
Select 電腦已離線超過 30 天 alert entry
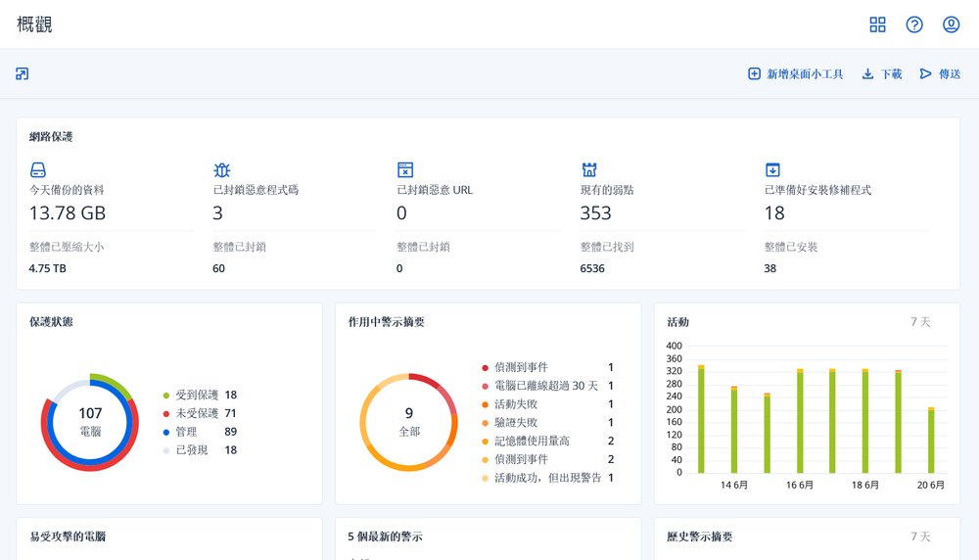coord(545,386)
